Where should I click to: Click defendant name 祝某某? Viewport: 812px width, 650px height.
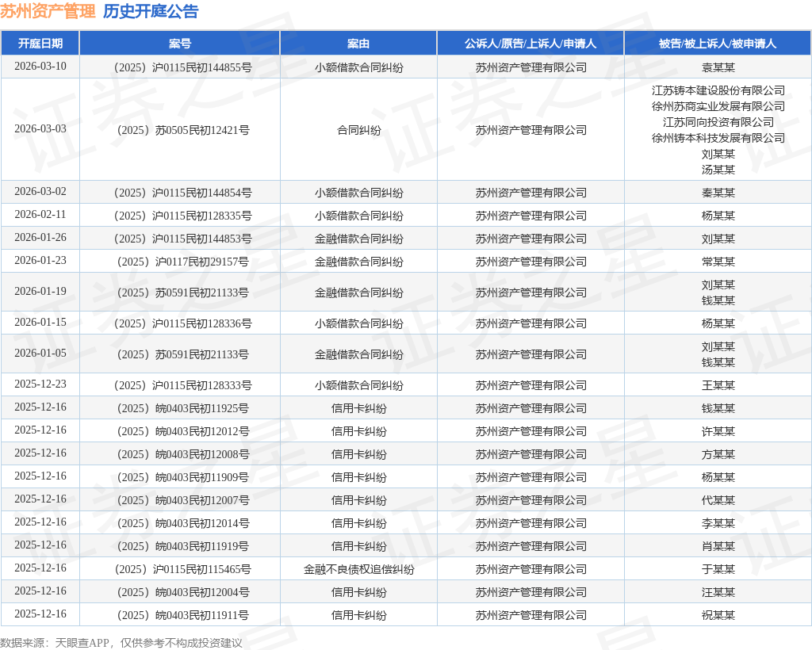[718, 615]
